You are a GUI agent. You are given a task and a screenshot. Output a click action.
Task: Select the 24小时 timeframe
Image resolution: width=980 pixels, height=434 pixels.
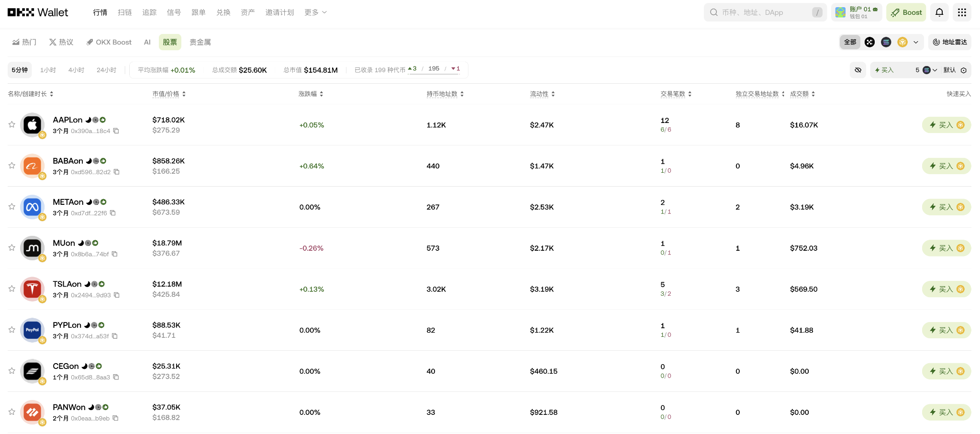pos(106,70)
